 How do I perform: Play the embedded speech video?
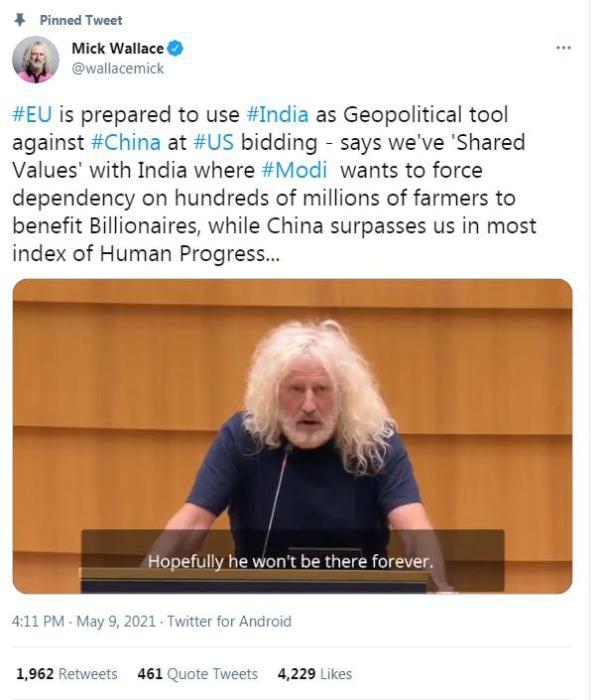pyautogui.click(x=292, y=436)
